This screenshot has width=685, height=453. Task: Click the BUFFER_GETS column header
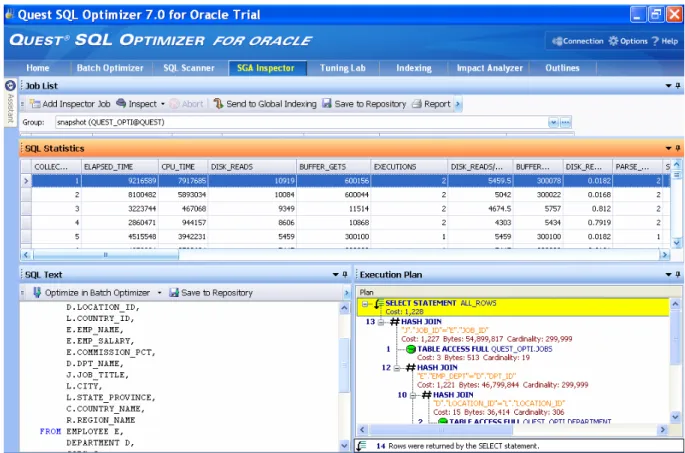pyautogui.click(x=333, y=167)
